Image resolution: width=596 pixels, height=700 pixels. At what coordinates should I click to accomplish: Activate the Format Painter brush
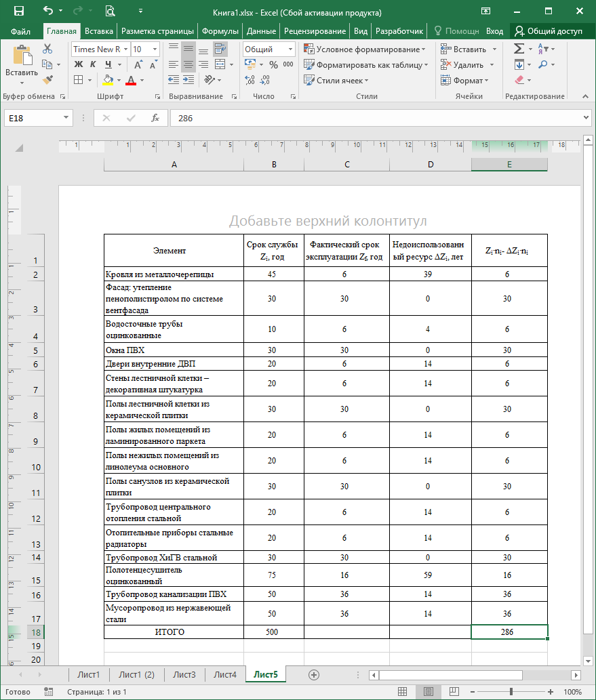[47, 80]
